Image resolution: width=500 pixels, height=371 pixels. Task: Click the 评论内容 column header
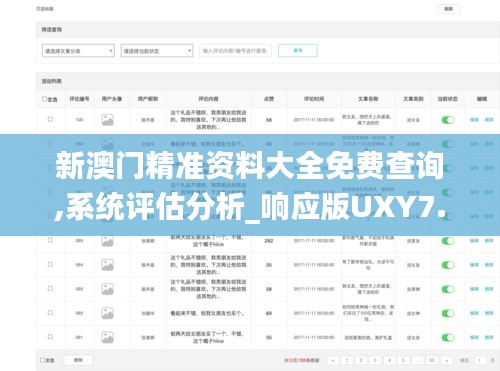208,99
